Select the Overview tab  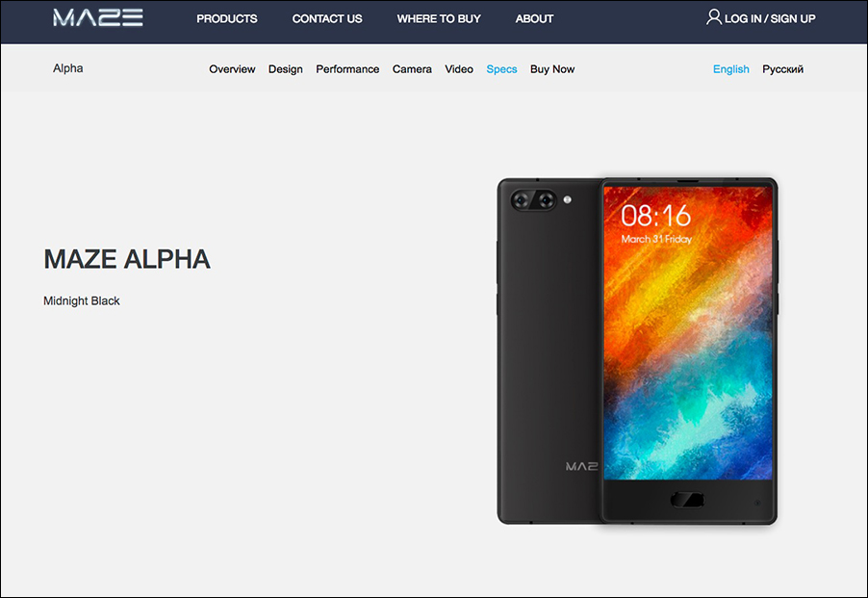(232, 69)
